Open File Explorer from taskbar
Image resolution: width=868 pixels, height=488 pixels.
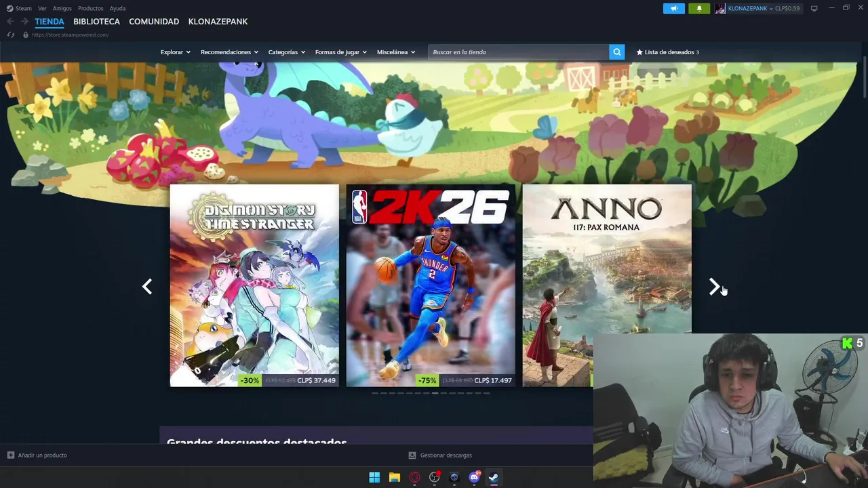point(395,477)
